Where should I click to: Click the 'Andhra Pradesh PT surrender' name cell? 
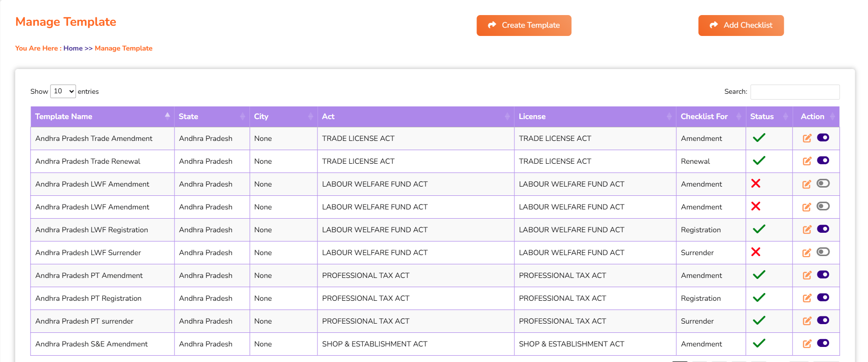pyautogui.click(x=102, y=321)
